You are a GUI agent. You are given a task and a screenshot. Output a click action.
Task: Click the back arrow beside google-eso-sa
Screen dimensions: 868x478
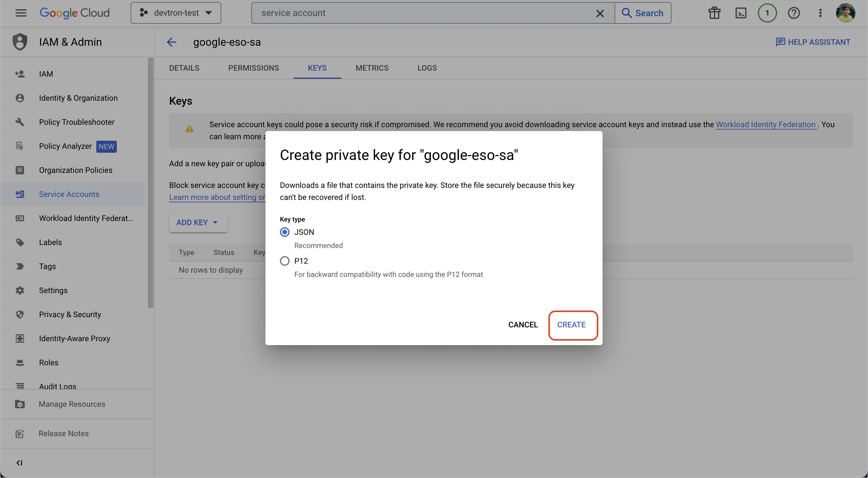pyautogui.click(x=172, y=42)
